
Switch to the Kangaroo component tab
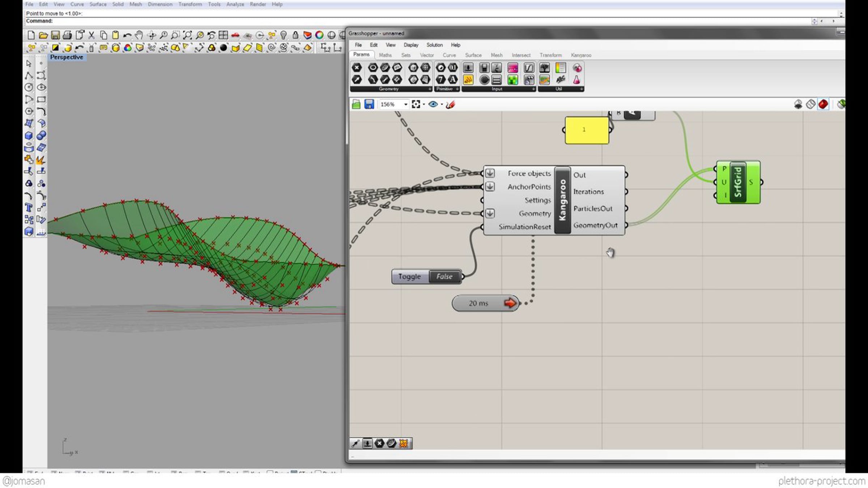(x=581, y=55)
